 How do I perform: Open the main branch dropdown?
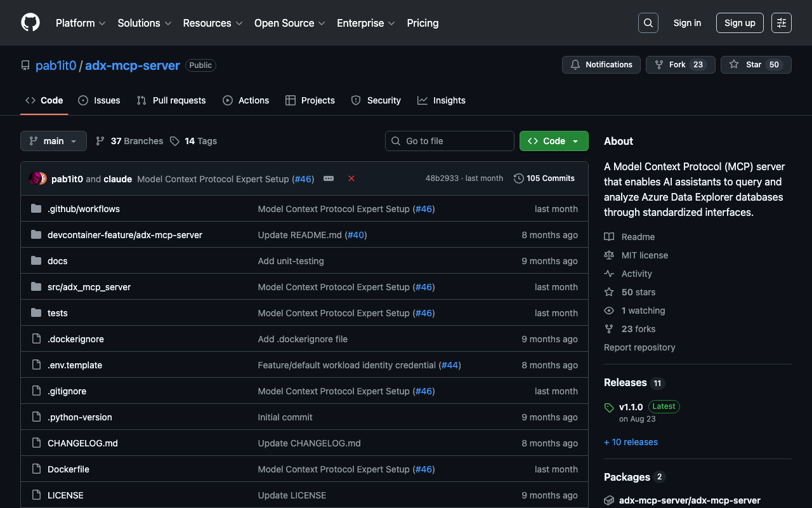[x=53, y=141]
